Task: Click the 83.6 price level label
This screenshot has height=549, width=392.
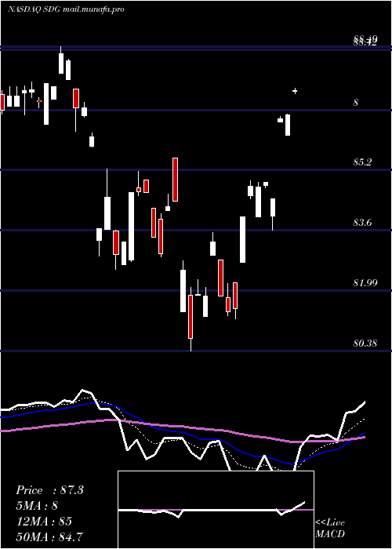Action: (362, 223)
